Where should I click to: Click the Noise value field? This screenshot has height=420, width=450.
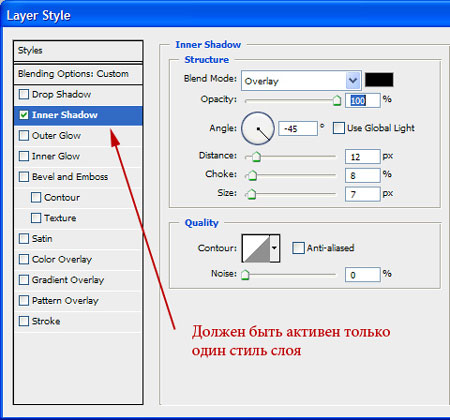363,275
